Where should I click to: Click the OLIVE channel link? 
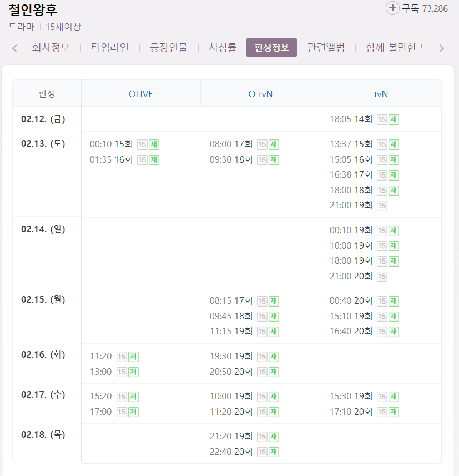tap(141, 94)
